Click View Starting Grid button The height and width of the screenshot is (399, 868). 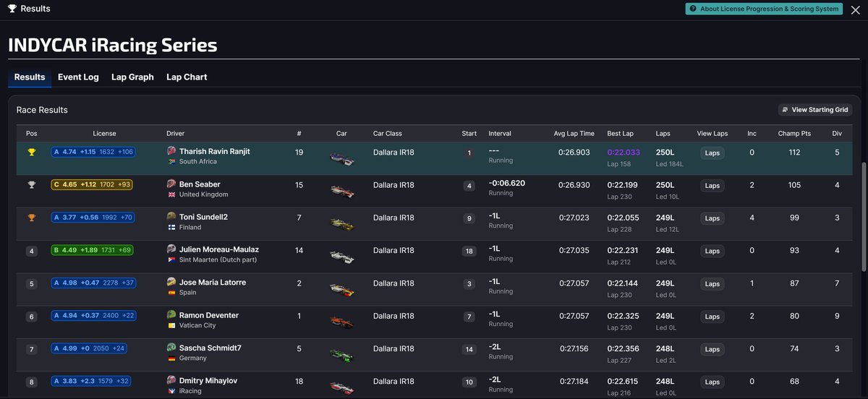pyautogui.click(x=815, y=110)
